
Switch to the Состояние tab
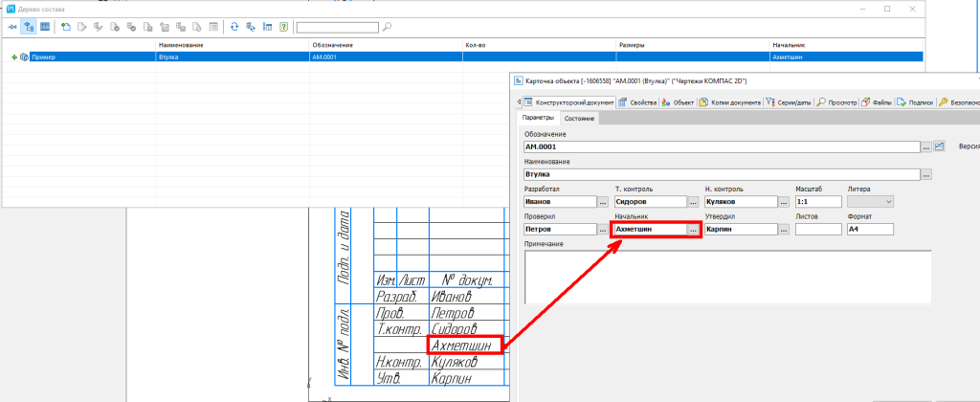pos(579,118)
